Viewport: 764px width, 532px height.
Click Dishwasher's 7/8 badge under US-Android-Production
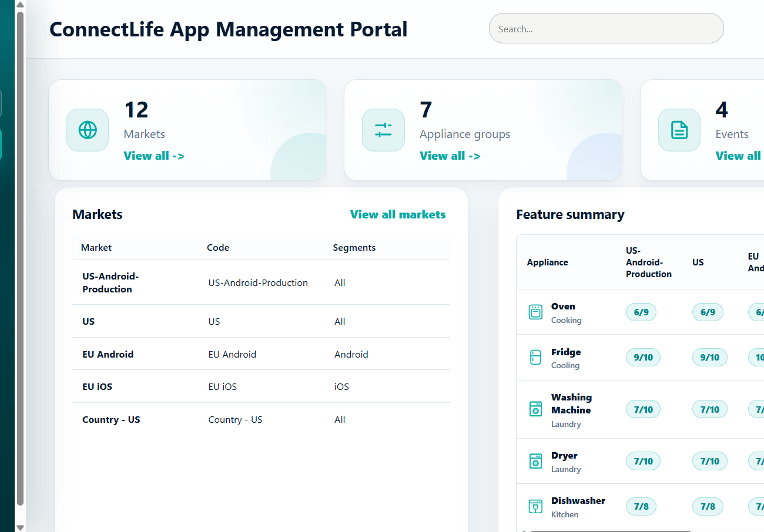tap(641, 506)
